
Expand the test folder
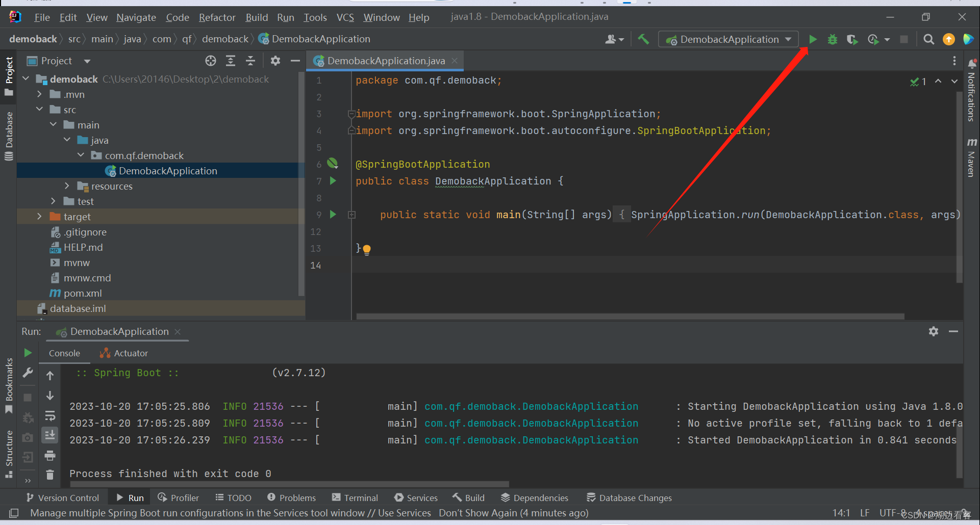click(x=53, y=201)
